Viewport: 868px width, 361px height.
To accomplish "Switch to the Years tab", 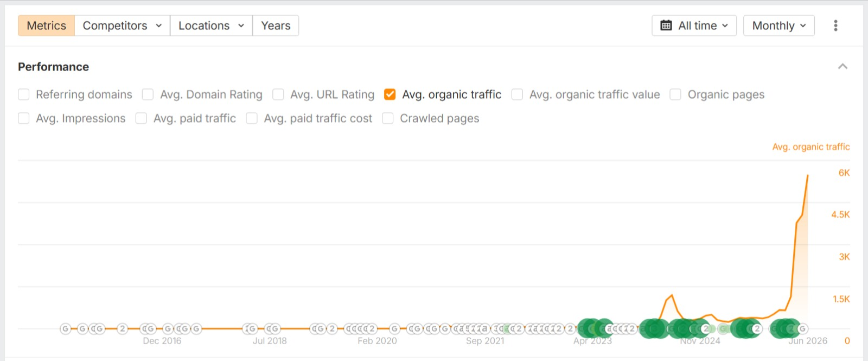I will tap(276, 26).
